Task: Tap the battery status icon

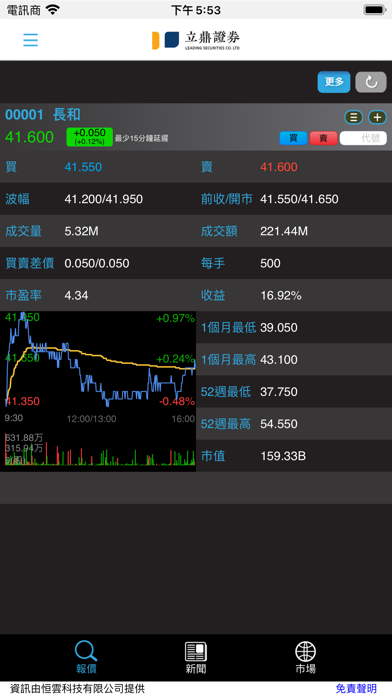Action: pyautogui.click(x=375, y=9)
